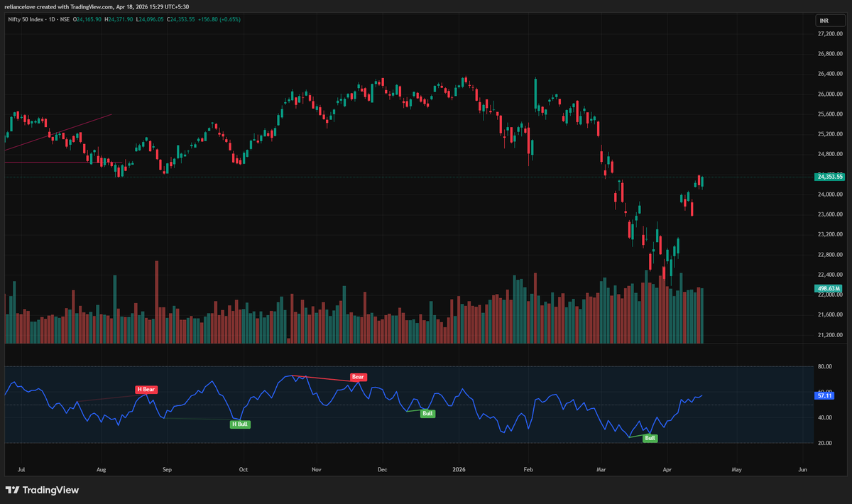
Task: Click the Dec label on time axis
Action: coord(381,469)
